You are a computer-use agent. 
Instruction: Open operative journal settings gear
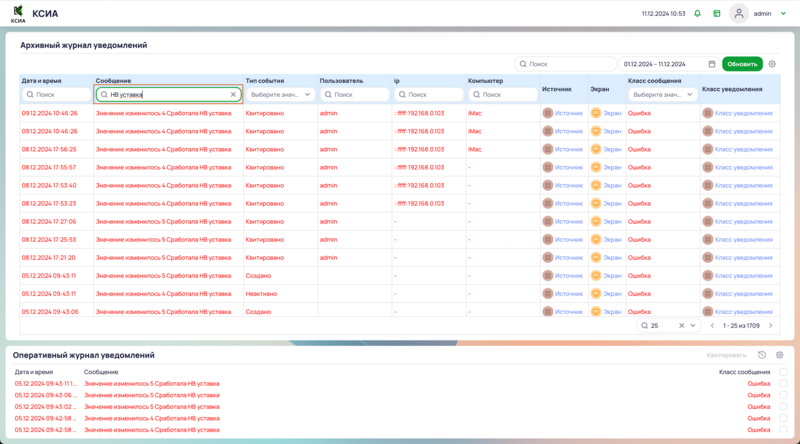780,355
